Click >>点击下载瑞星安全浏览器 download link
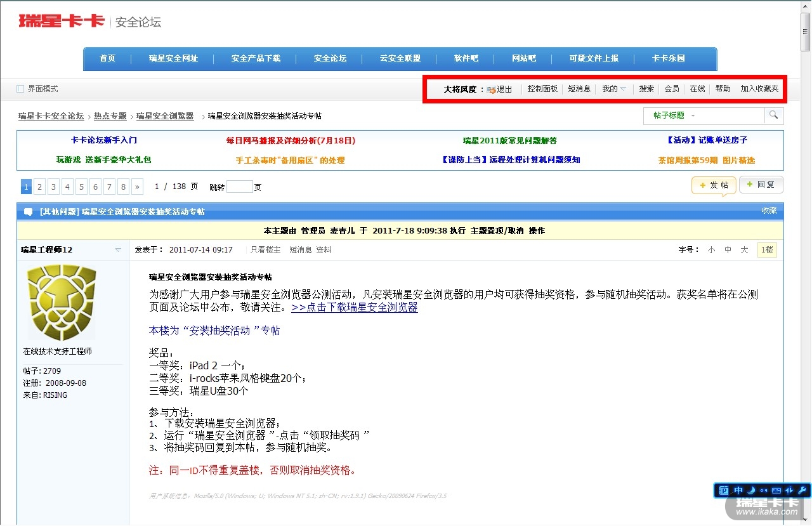 click(x=355, y=308)
